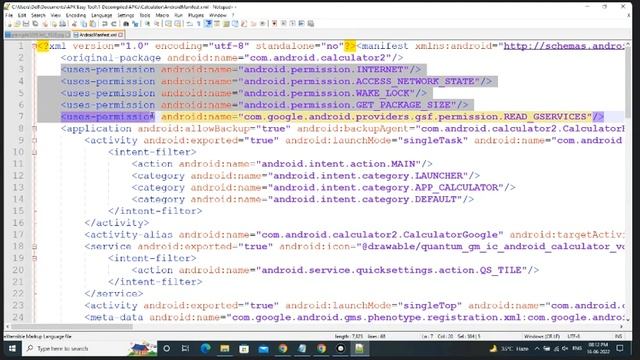Collapse the intent-filter fold on line 19

pyautogui.click(x=34, y=258)
